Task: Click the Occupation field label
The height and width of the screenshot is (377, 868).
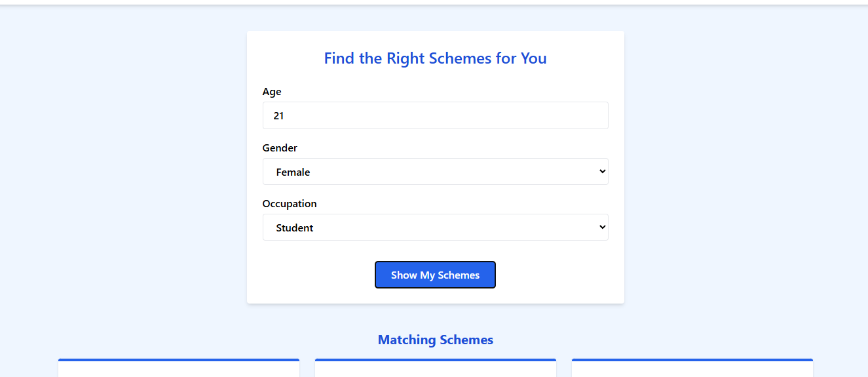Action: click(x=290, y=204)
